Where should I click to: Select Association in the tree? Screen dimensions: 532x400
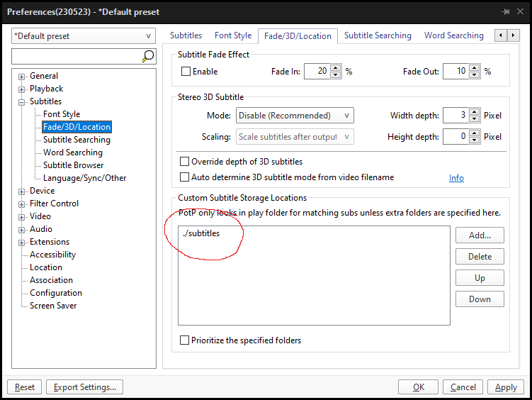tap(51, 280)
